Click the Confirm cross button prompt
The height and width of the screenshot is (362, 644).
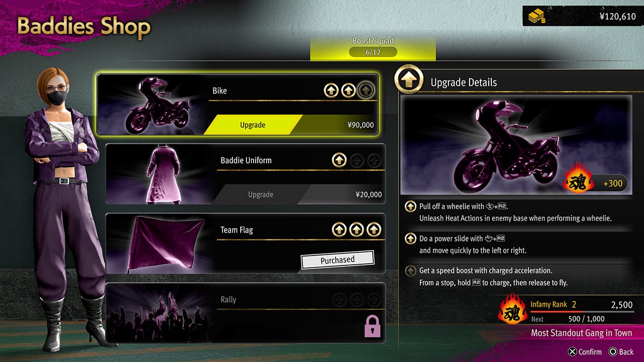pyautogui.click(x=585, y=352)
